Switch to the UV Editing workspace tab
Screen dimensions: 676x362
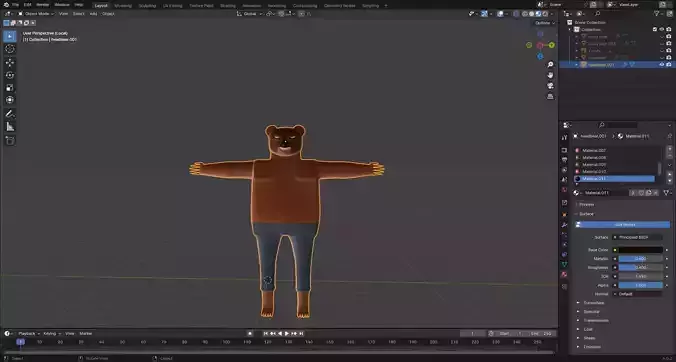point(172,6)
